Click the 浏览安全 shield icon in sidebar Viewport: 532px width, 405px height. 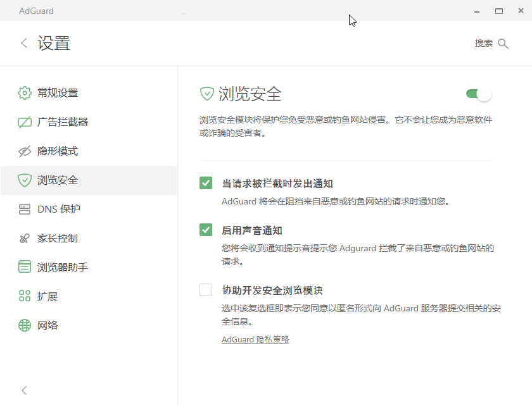click(x=25, y=180)
